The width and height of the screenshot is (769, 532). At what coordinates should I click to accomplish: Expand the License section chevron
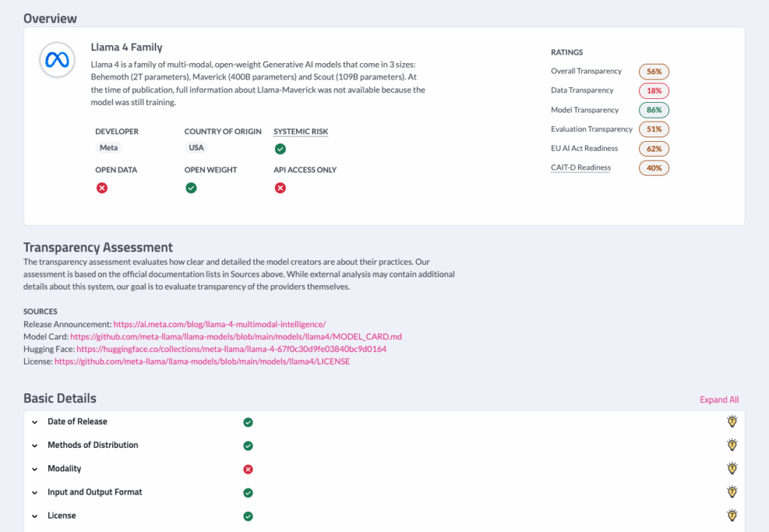tap(35, 516)
